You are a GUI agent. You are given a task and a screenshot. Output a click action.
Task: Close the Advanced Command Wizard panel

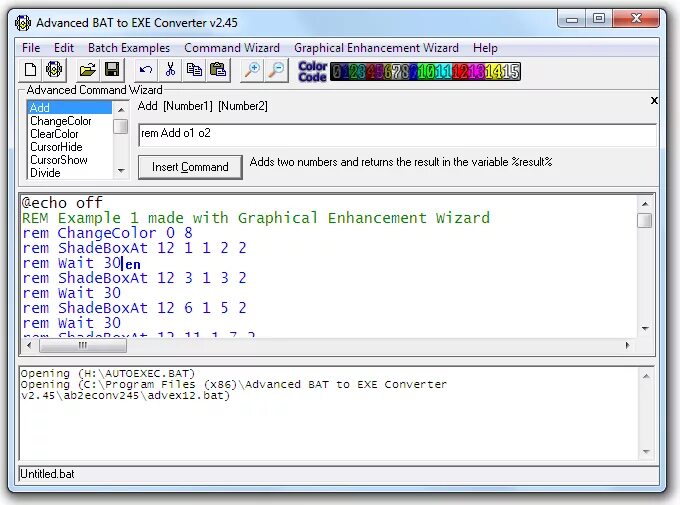654,101
